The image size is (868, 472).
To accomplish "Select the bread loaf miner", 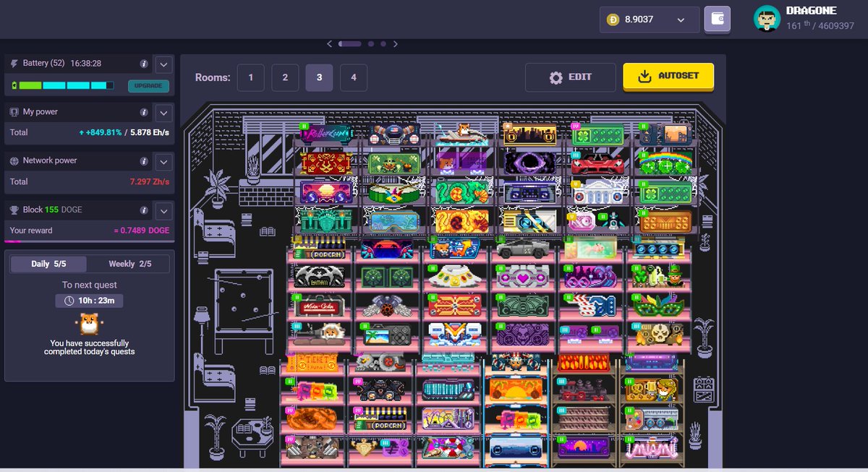I will click(312, 419).
